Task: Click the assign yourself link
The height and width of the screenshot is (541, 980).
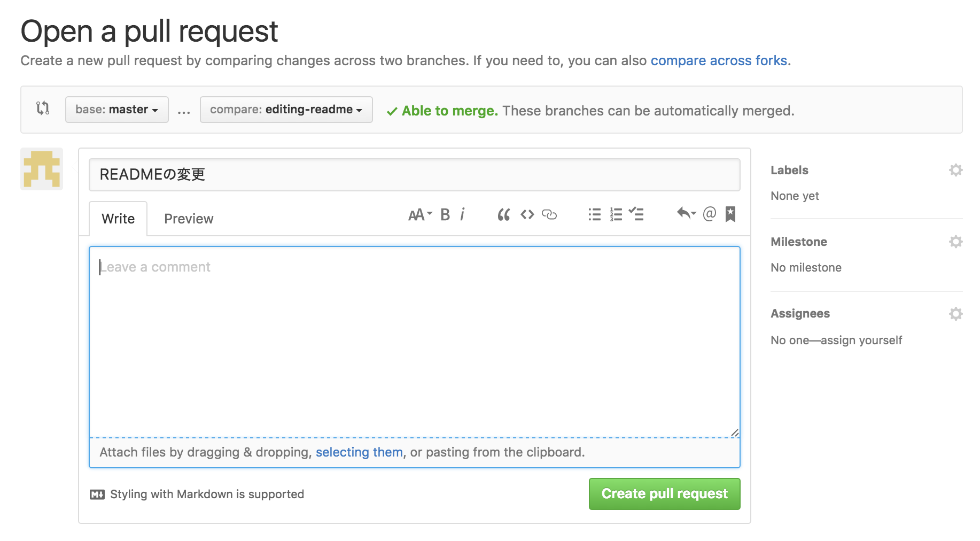Action: pyautogui.click(x=861, y=341)
